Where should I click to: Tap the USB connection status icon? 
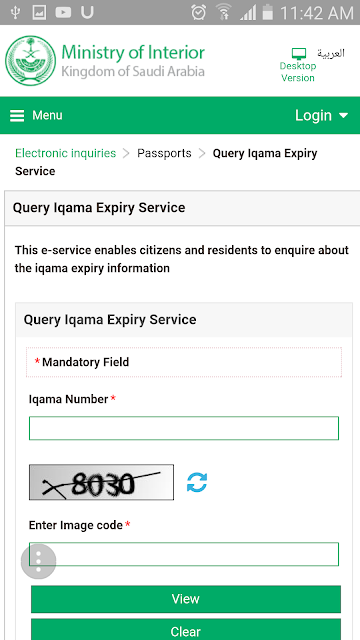[15, 13]
